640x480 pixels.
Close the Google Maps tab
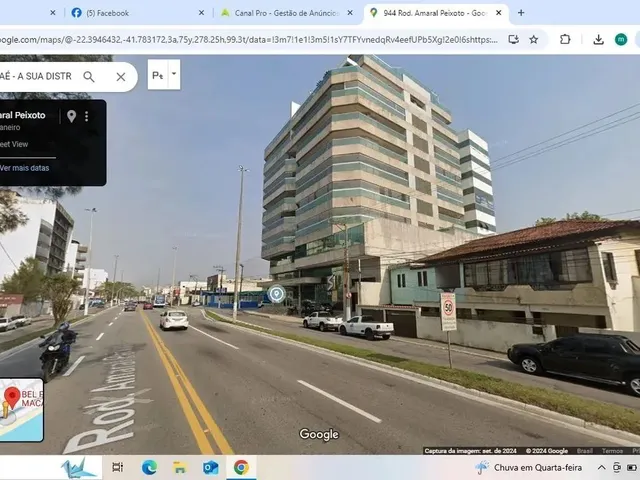pyautogui.click(x=498, y=13)
